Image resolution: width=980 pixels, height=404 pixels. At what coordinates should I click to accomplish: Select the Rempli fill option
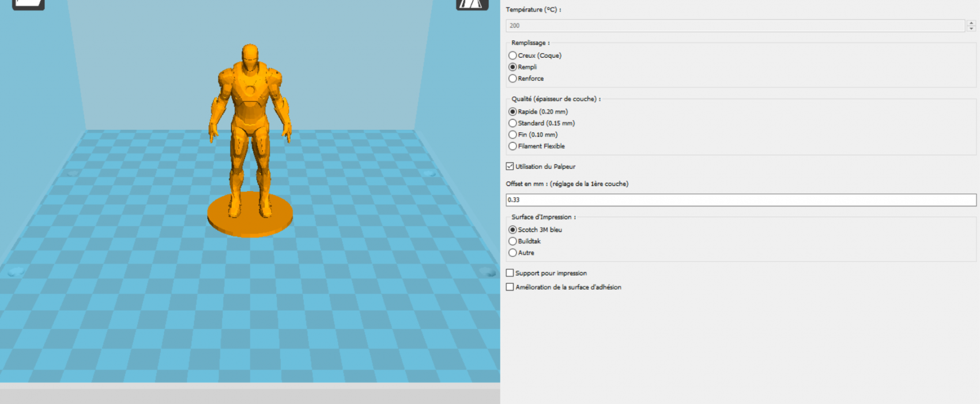523,67
